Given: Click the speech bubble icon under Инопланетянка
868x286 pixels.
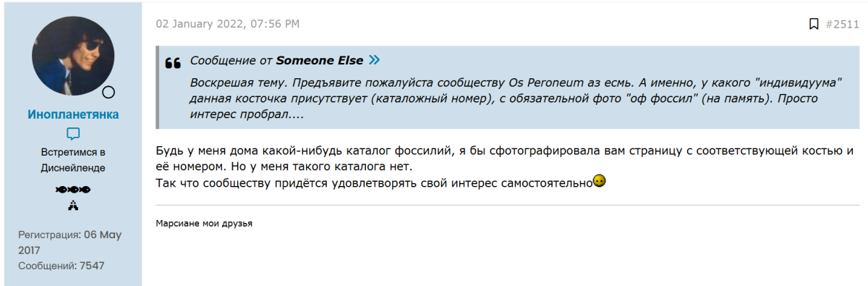Looking at the screenshot, I should [x=73, y=134].
